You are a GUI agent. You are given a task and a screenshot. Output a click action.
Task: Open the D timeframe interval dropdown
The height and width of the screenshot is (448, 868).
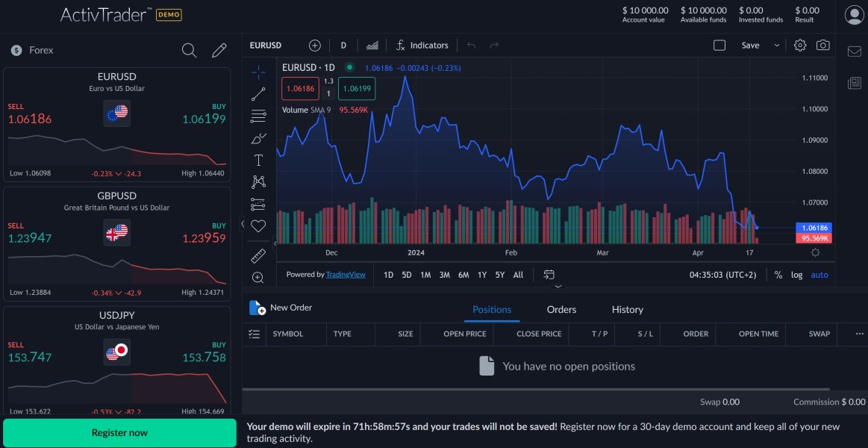point(343,46)
